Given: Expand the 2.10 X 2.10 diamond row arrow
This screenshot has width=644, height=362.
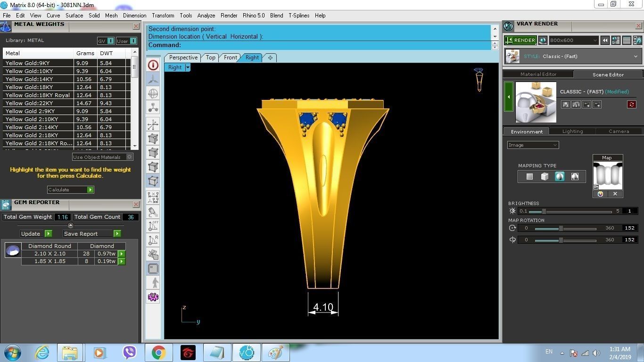Looking at the screenshot, I should pos(122,254).
